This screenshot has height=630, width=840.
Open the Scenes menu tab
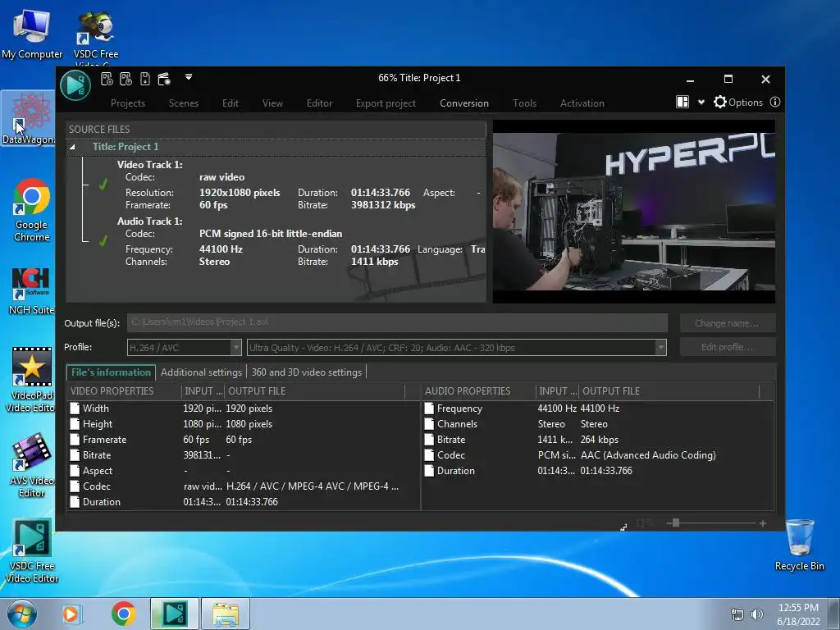tap(183, 103)
